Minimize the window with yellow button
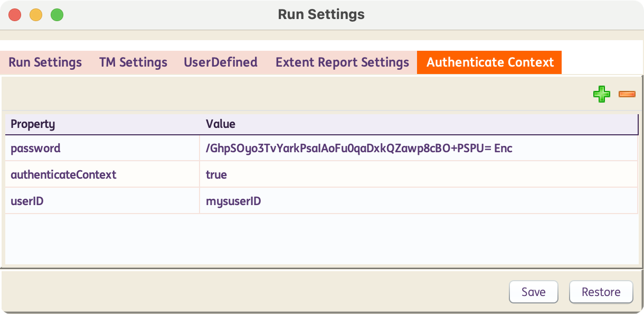The width and height of the screenshot is (644, 314). point(36,15)
